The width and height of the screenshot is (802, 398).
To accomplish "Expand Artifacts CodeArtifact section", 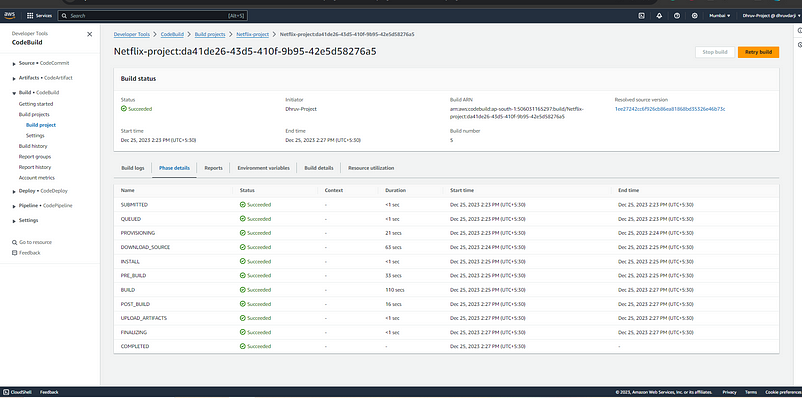I will point(14,78).
